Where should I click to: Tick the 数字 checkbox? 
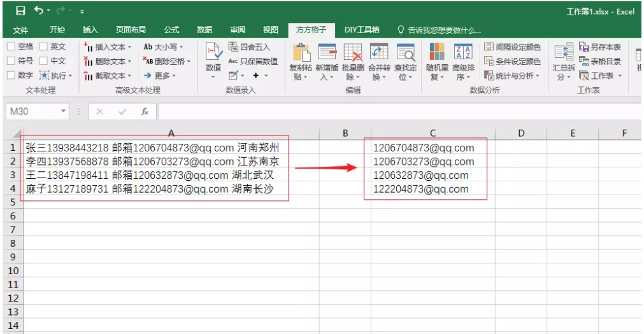point(11,76)
